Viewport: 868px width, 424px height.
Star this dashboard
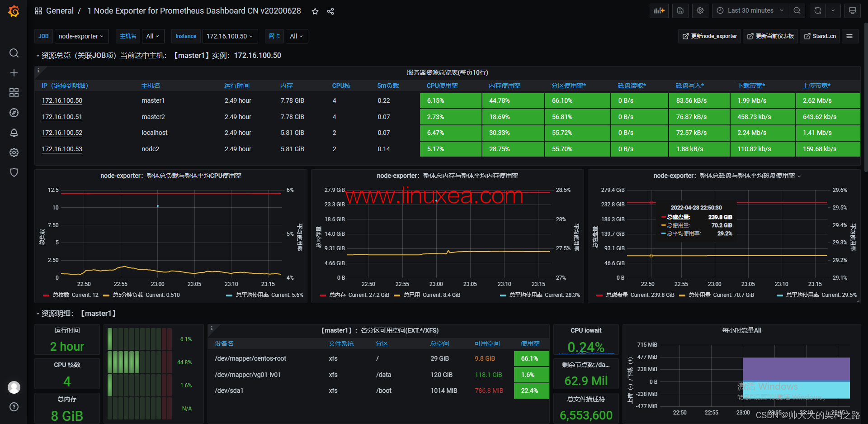coord(315,11)
